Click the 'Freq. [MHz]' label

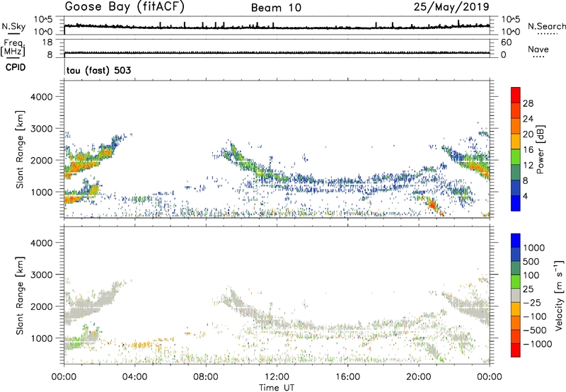(x=13, y=47)
